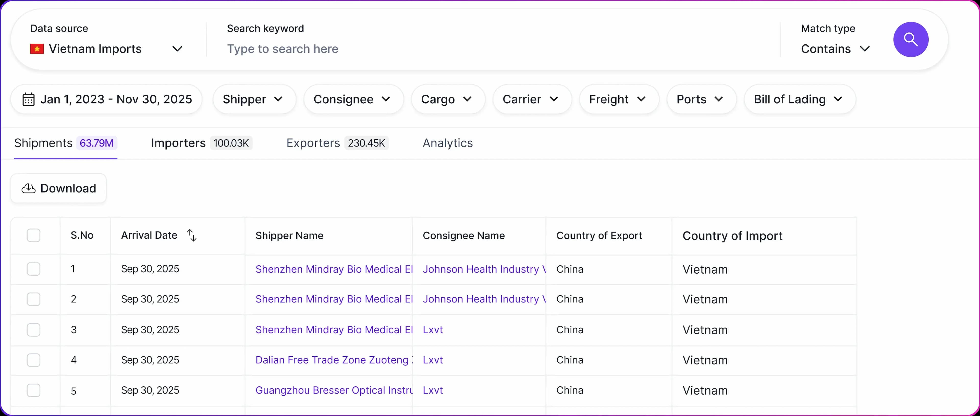Viewport: 980px width, 416px height.
Task: Toggle the select-all header checkbox
Action: 33,235
